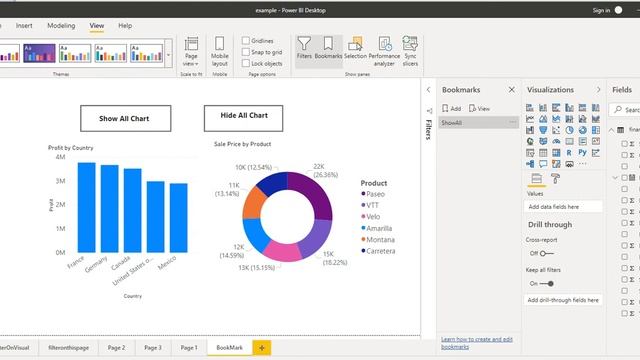
Task: Open the Fields well tab icon
Action: click(x=536, y=178)
